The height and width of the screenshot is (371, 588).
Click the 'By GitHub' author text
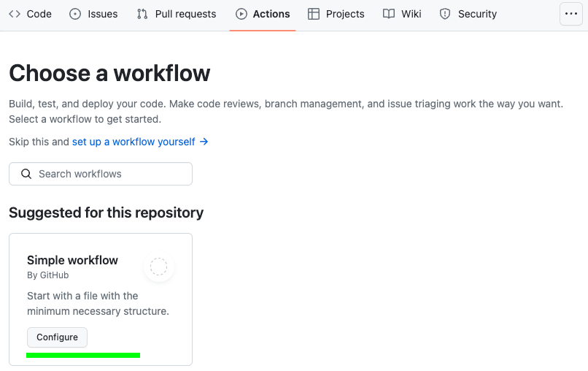pos(47,275)
